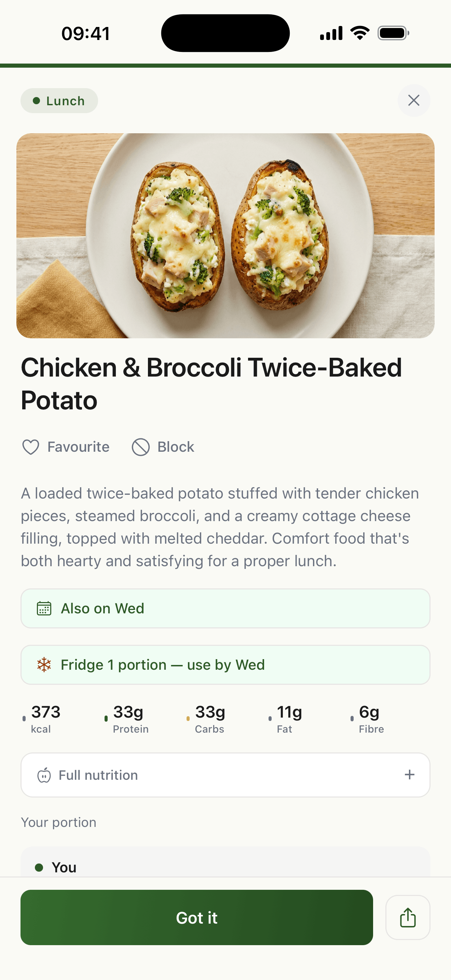The height and width of the screenshot is (980, 451).
Task: Select the 11g Fat stat
Action: pyautogui.click(x=285, y=719)
